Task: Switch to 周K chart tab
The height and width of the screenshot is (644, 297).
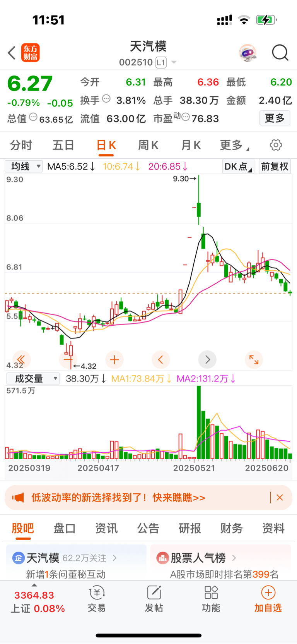Action: 148,145
